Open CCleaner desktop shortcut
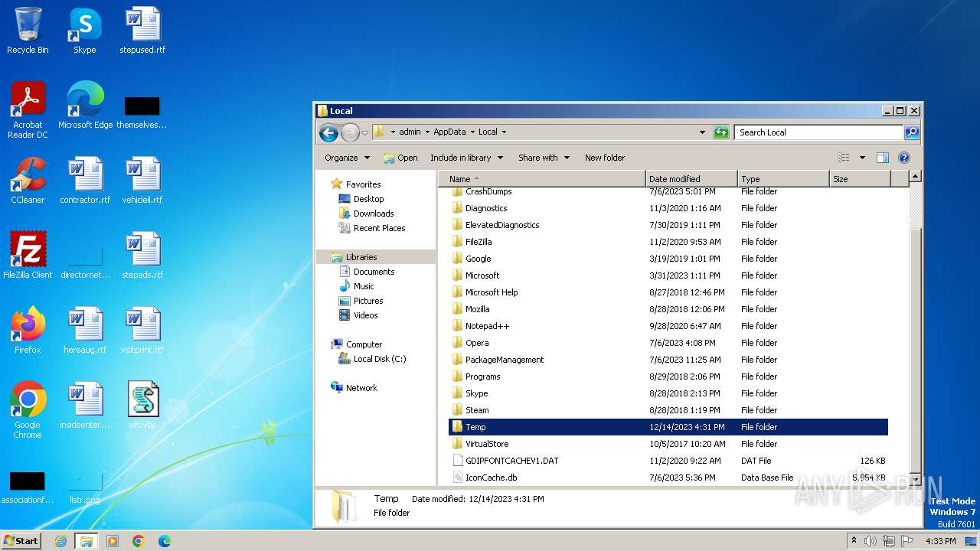The width and height of the screenshot is (980, 551). pyautogui.click(x=28, y=180)
